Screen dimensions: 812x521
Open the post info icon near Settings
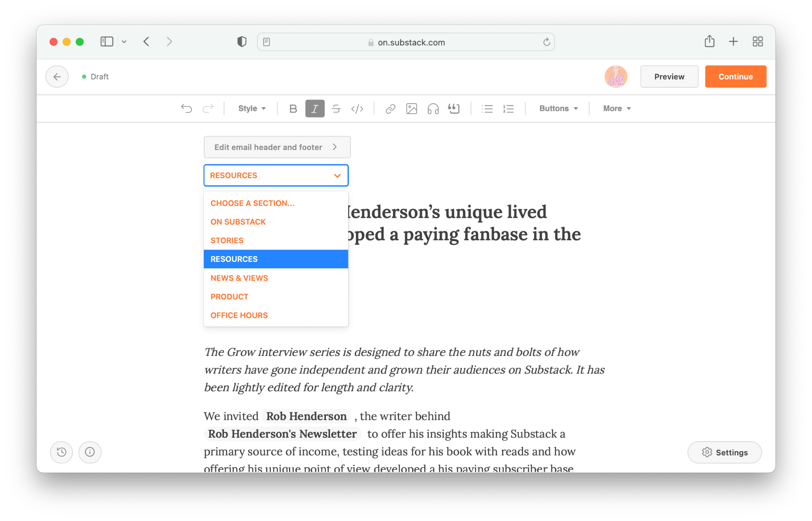coord(90,452)
